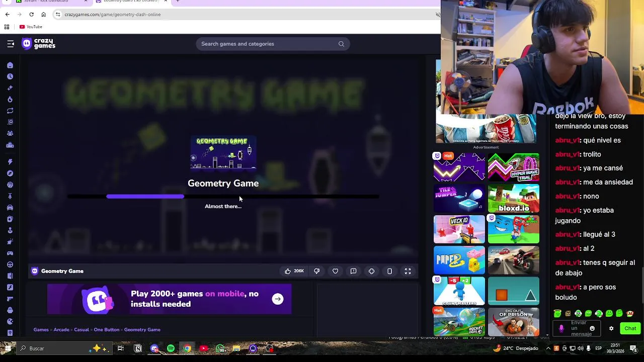Click the microphone icon in chat box

(x=561, y=328)
